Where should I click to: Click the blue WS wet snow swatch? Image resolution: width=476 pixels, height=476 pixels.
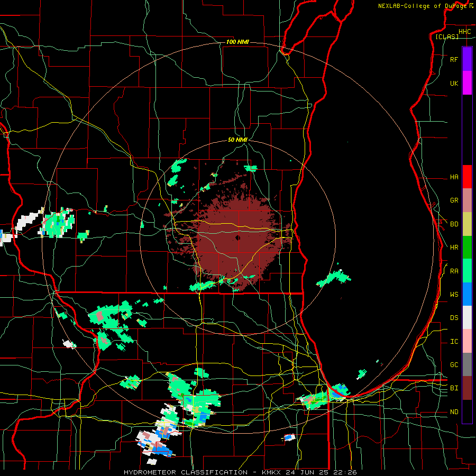pyautogui.click(x=467, y=294)
